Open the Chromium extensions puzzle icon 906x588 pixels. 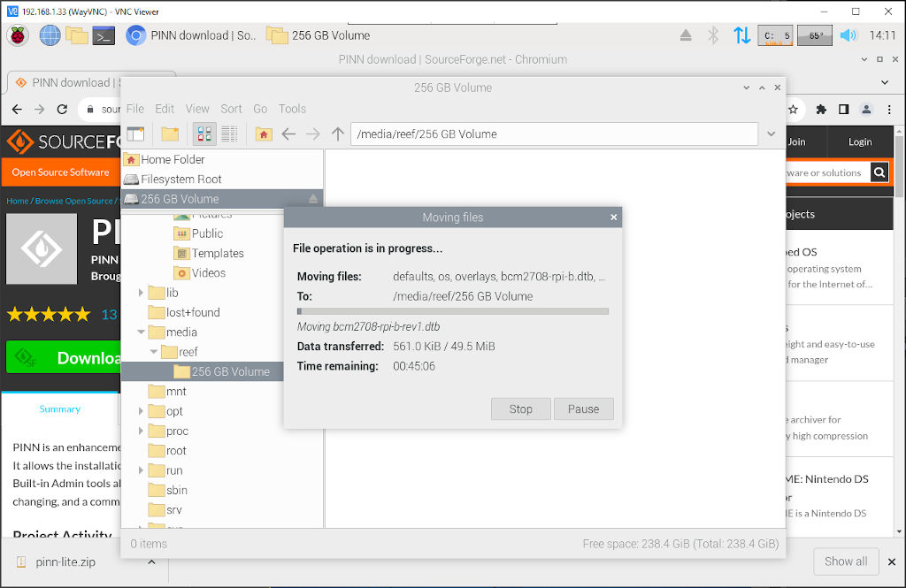[x=821, y=109]
